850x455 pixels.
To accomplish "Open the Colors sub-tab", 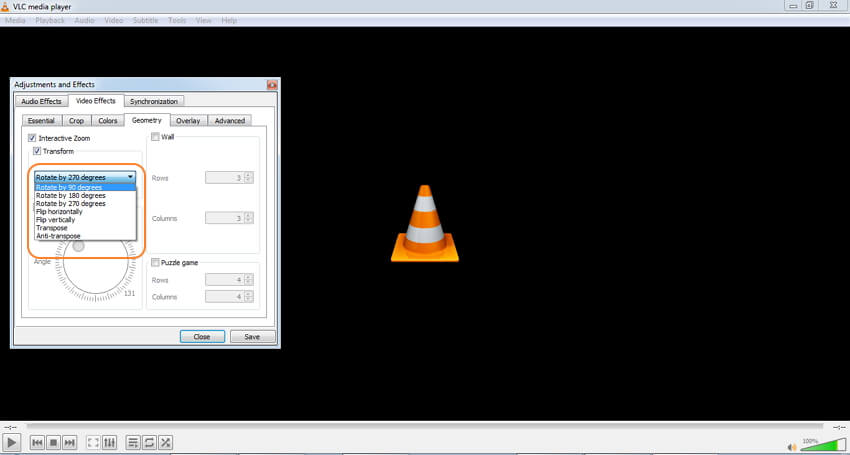I will [x=108, y=121].
